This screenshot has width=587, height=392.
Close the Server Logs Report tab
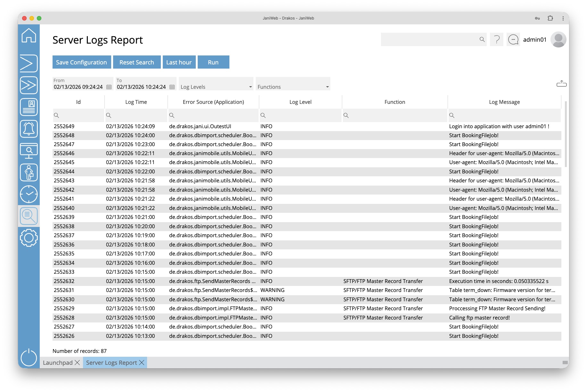(142, 363)
